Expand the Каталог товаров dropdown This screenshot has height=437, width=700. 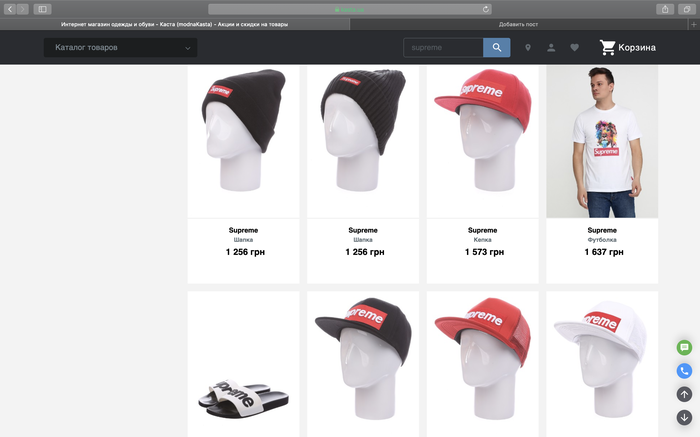tap(120, 47)
